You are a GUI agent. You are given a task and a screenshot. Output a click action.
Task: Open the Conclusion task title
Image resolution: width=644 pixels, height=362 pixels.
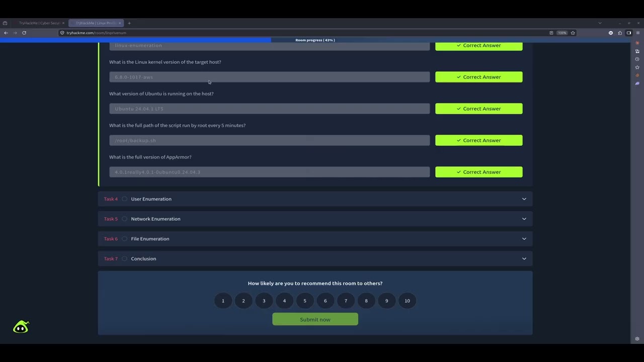point(143,259)
